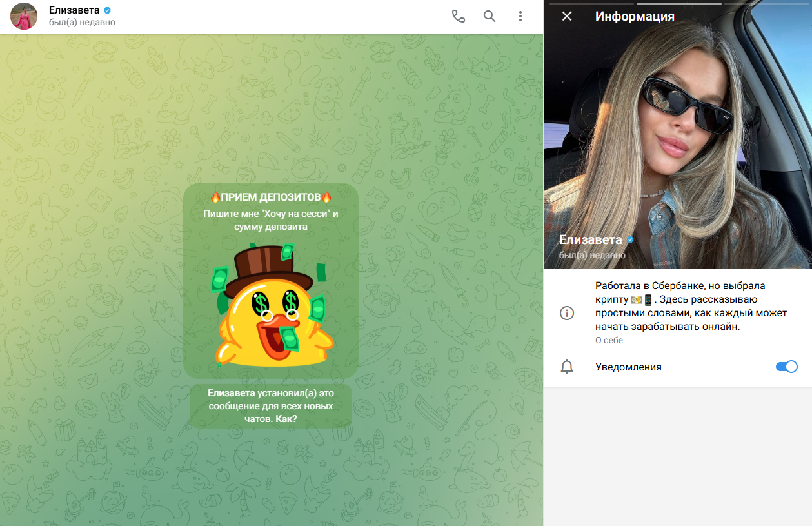Click the info icon beside the bio
Image resolution: width=812 pixels, height=526 pixels.
567,313
